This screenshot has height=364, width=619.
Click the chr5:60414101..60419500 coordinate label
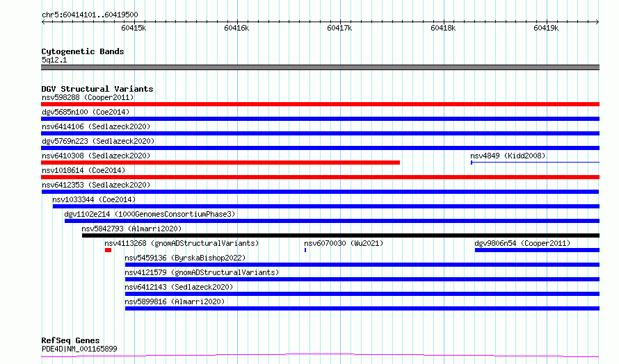(x=90, y=15)
